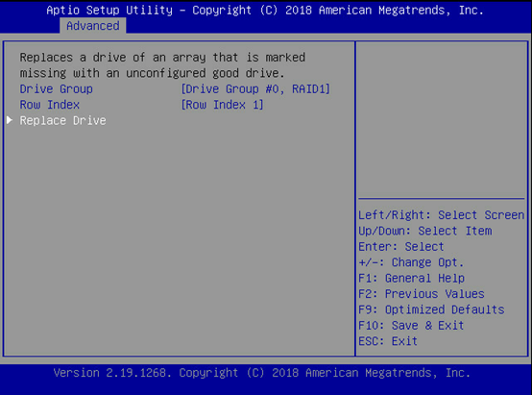This screenshot has width=532, height=395.
Task: Click the +/-: Change Opt. hint
Action: 411,262
